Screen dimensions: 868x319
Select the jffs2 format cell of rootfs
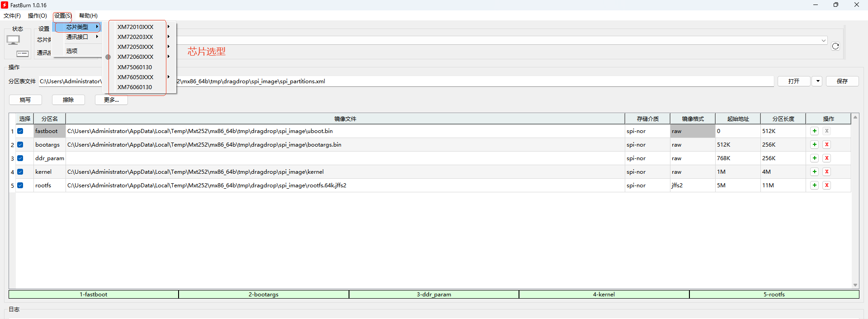tap(693, 186)
